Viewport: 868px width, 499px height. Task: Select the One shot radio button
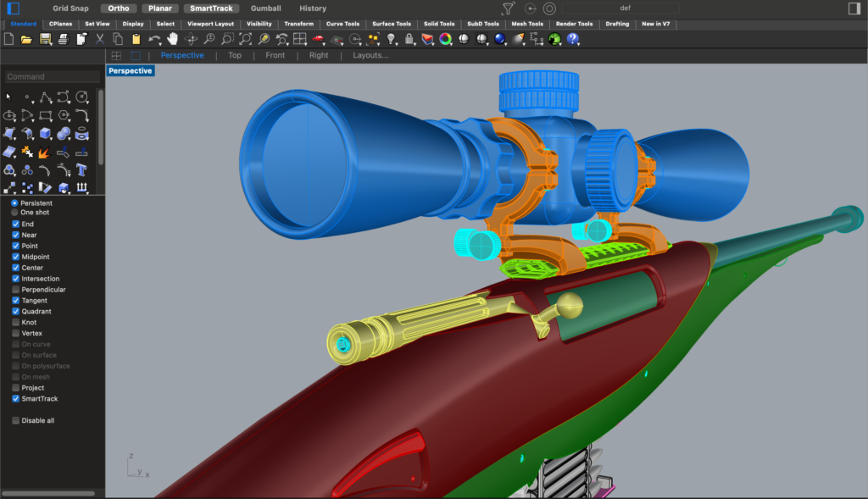15,213
